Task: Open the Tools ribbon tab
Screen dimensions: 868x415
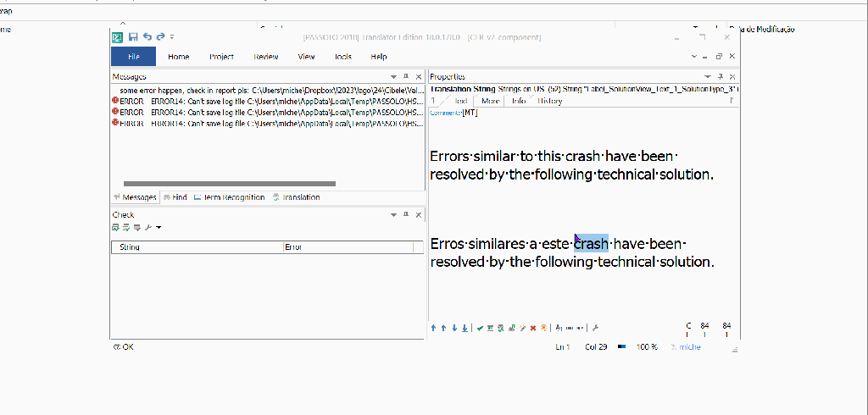Action: (342, 57)
